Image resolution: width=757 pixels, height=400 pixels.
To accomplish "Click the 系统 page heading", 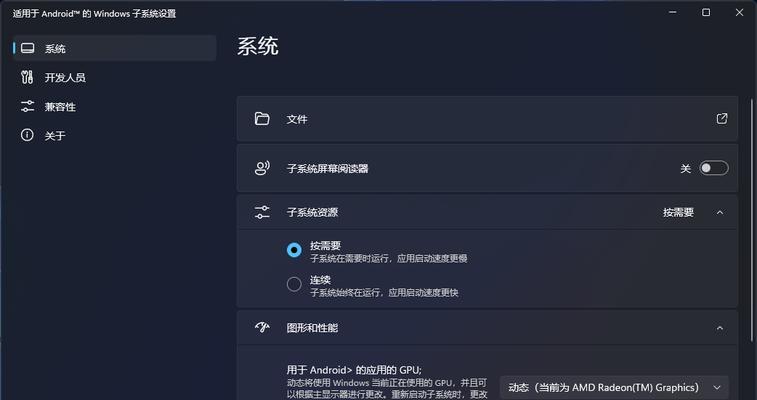I will [x=258, y=46].
